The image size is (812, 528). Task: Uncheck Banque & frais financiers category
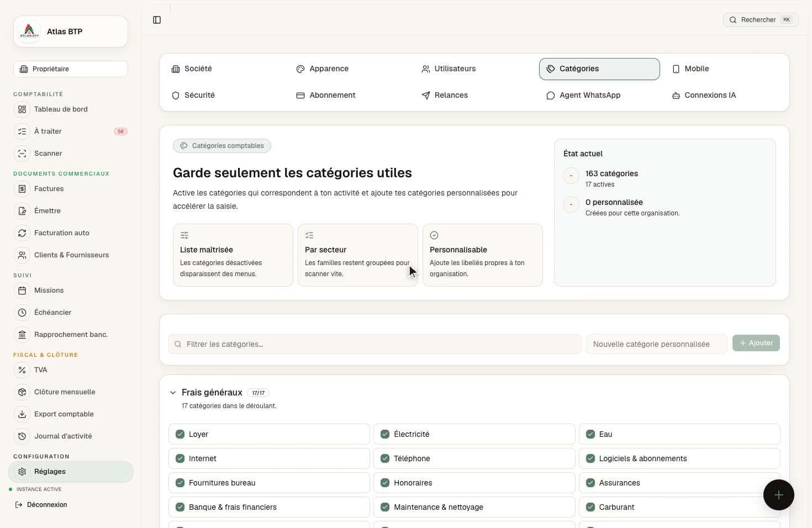[180, 507]
